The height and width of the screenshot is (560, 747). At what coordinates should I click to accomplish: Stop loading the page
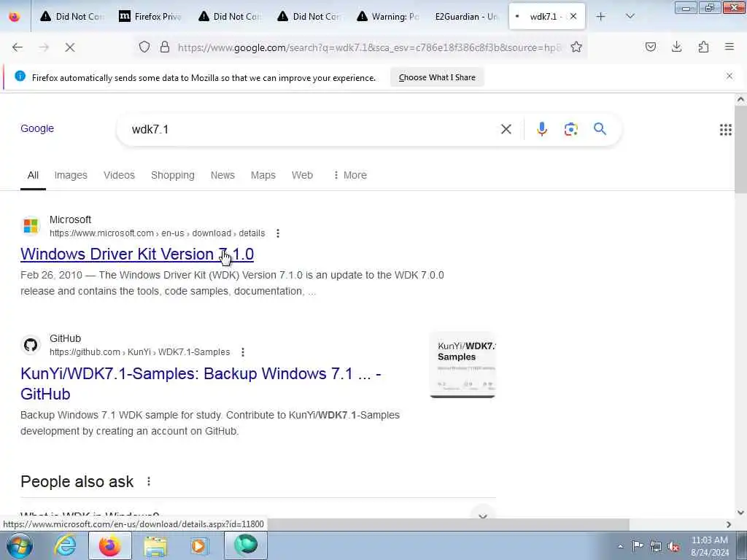click(x=70, y=47)
